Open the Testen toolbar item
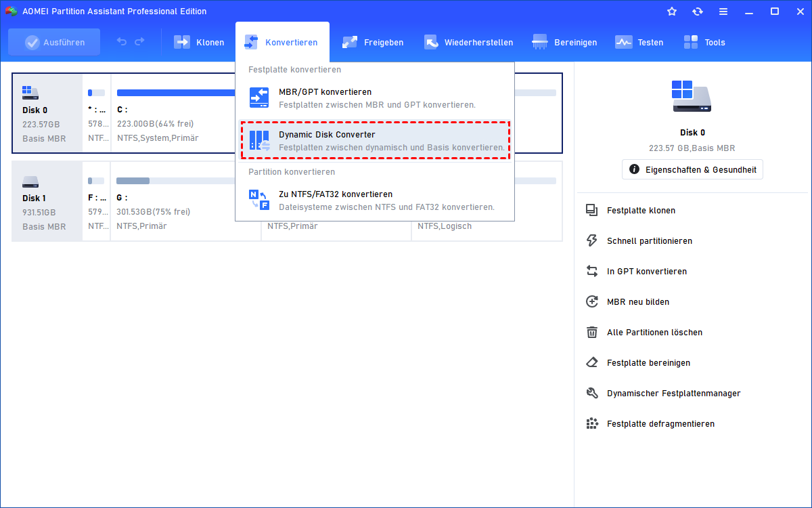Viewport: 812px width, 508px height. 639,42
